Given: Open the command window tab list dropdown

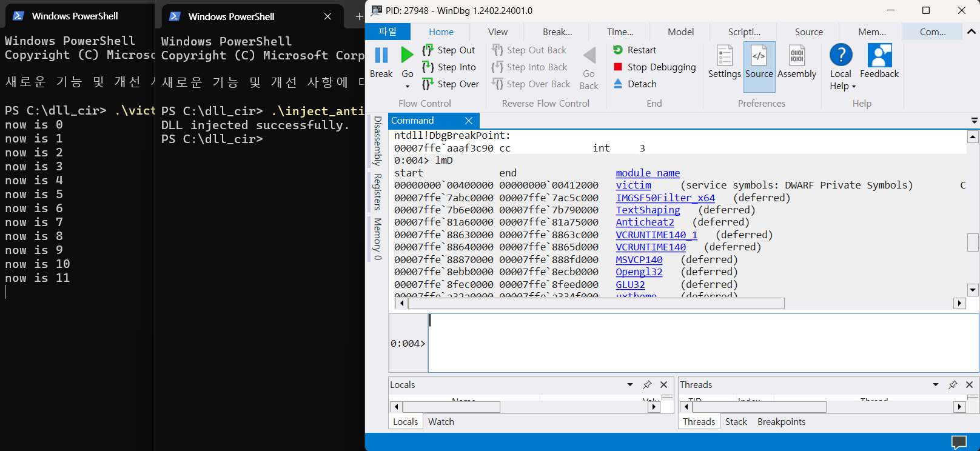Looking at the screenshot, I should [974, 121].
